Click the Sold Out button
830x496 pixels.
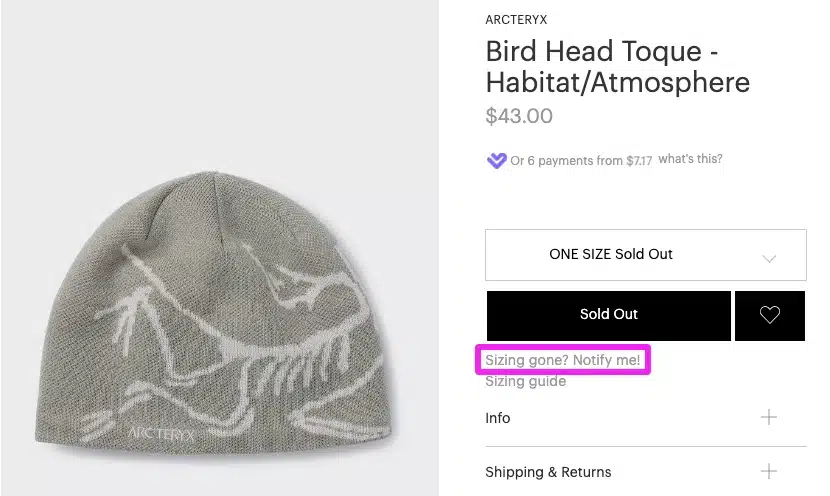[x=609, y=315]
